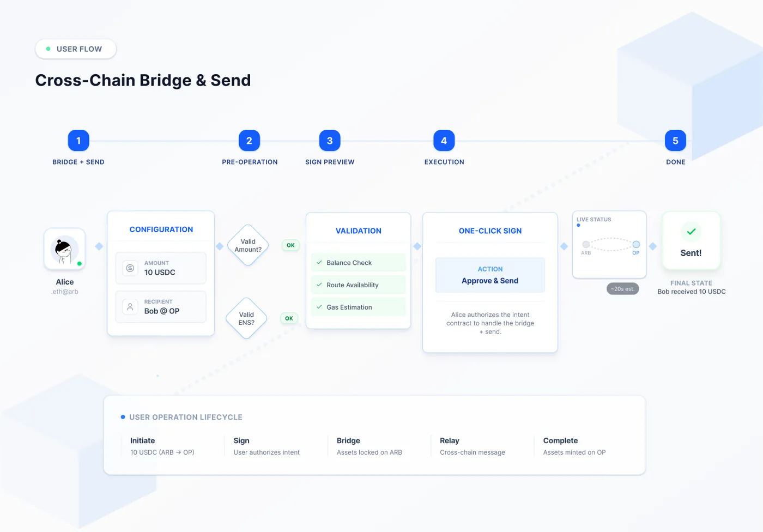Click the Route Availability checkmark
Image resolution: width=763 pixels, height=532 pixels.
[319, 285]
